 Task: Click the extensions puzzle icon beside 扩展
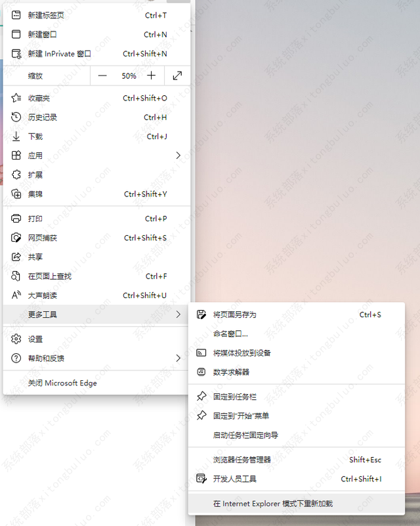pos(16,175)
